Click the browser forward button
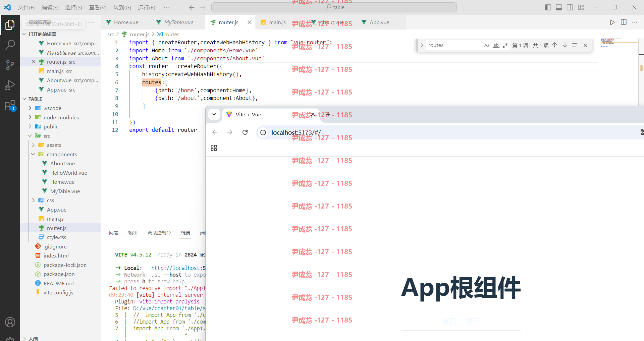Screen dimensions: 644x341 pos(230,132)
